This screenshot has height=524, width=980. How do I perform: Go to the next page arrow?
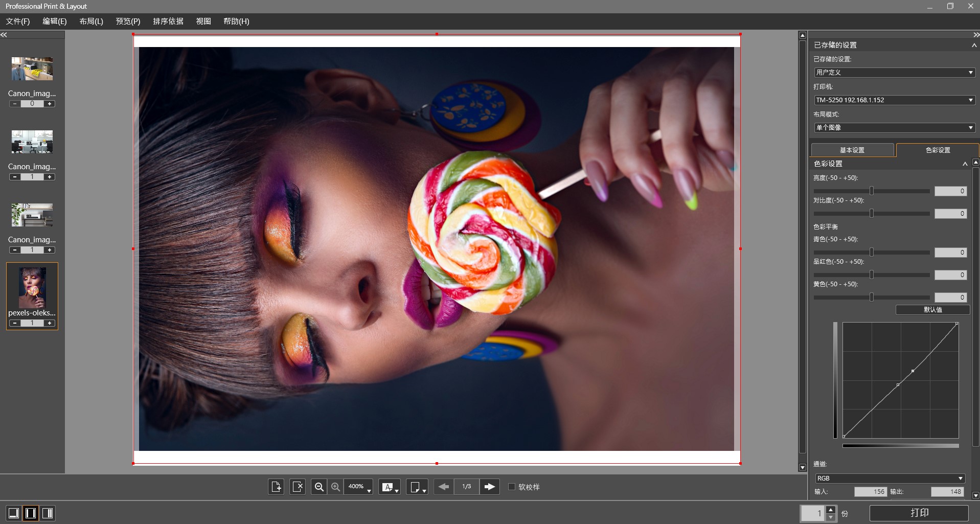click(489, 487)
